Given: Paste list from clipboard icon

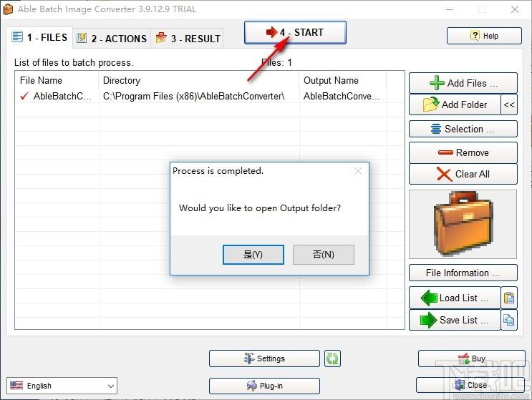Looking at the screenshot, I should coord(509,298).
